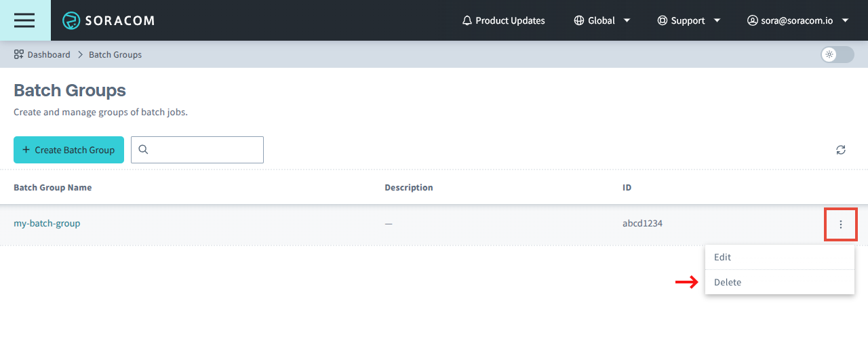Screen dimensions: 868x339
Task: Open the Support dropdown menu
Action: [688, 20]
